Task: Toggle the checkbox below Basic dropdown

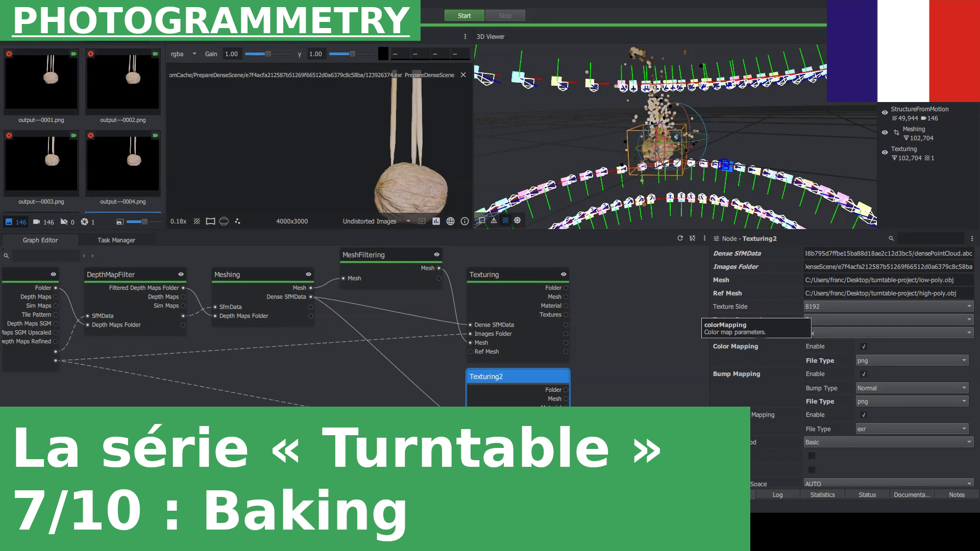Action: (812, 456)
